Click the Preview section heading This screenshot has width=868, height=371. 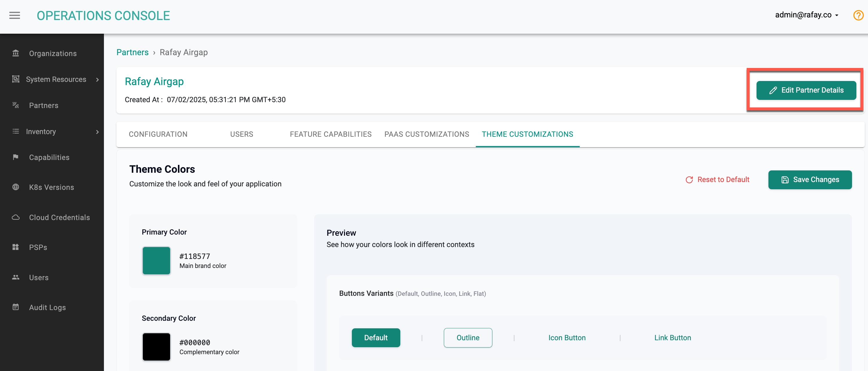341,233
